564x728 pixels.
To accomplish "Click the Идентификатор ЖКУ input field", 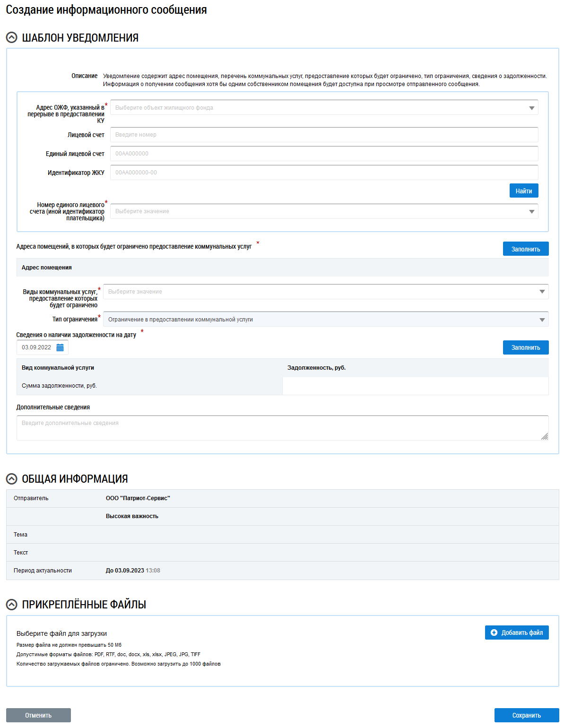I will click(x=324, y=173).
